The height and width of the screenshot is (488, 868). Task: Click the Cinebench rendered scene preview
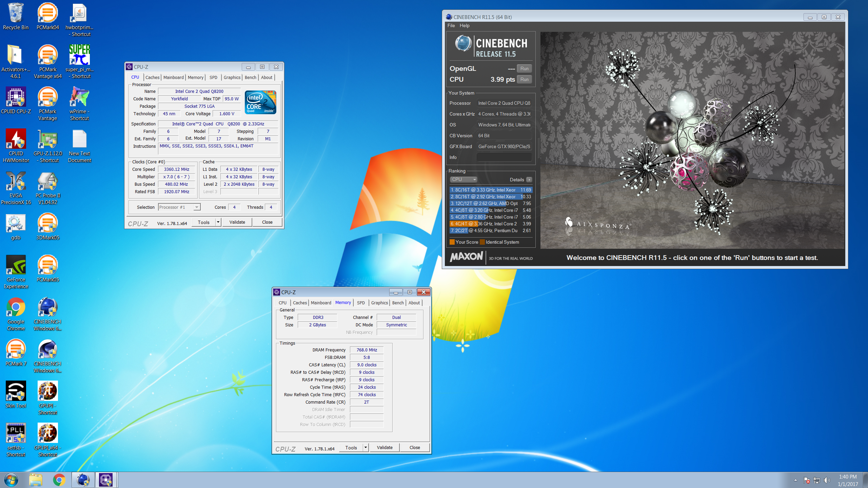coord(692,140)
